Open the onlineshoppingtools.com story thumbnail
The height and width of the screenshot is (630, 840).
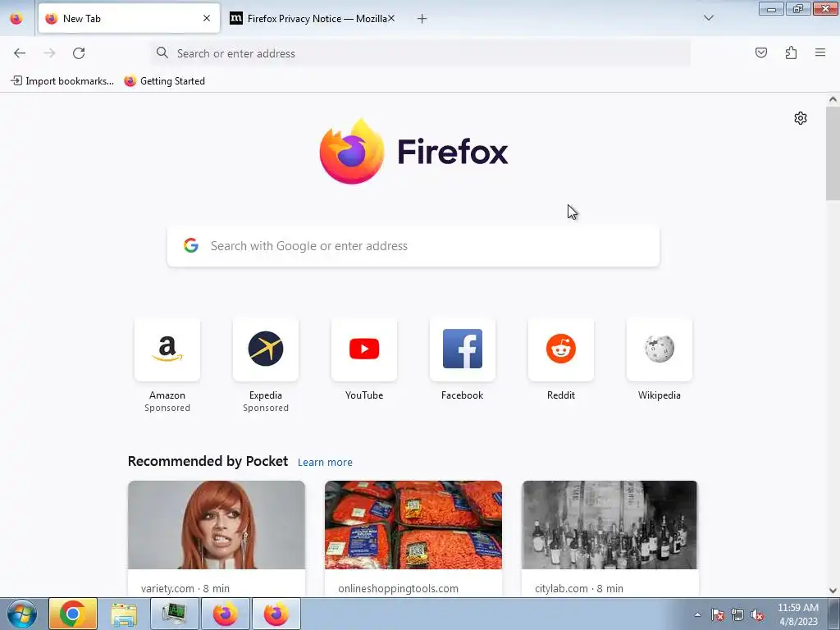point(413,525)
